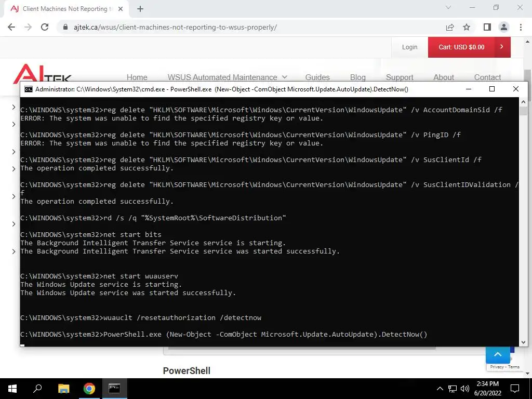
Task: Open the Chrome three-dot menu
Action: [x=521, y=27]
